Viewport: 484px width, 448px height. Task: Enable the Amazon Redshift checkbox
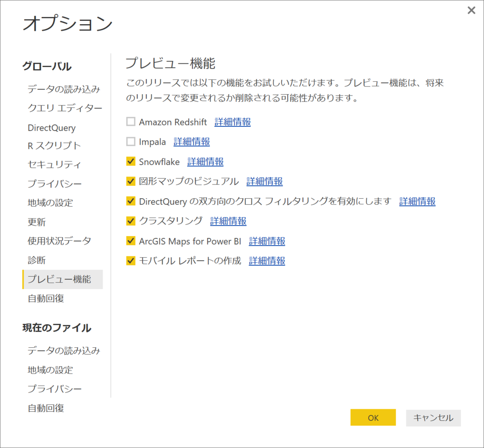(x=130, y=122)
